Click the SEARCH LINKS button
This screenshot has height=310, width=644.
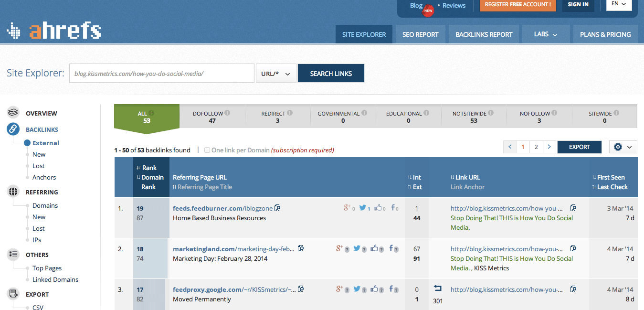point(331,74)
